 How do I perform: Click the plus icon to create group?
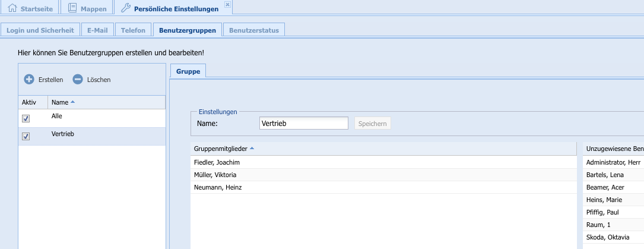pyautogui.click(x=28, y=79)
